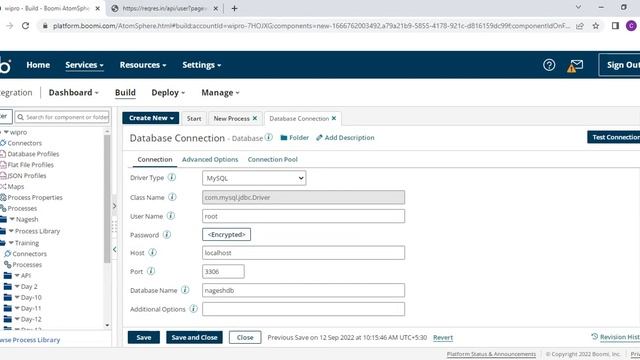The height and width of the screenshot is (360, 640).
Task: Click the component search box
Action: pos(62,117)
